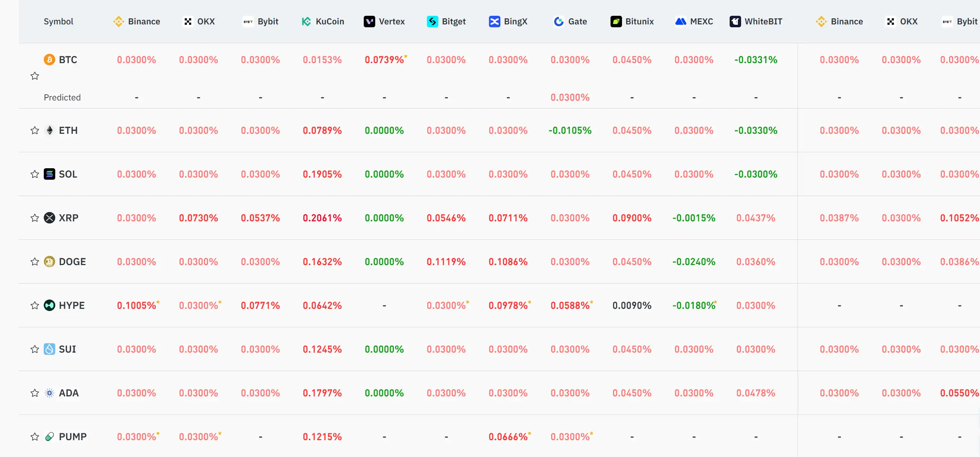Click BTC Vertex rate 0.0739%
This screenshot has width=980, height=457.
click(384, 60)
